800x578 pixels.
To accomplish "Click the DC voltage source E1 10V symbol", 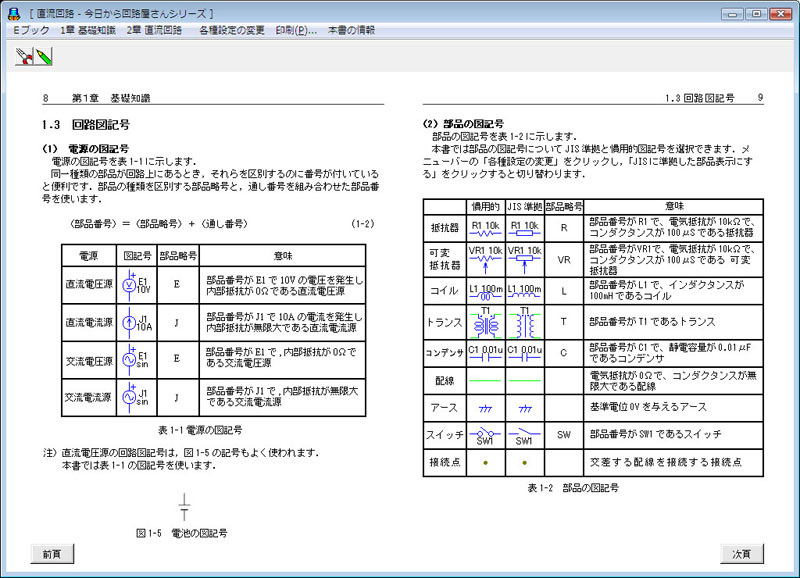I will click(135, 284).
